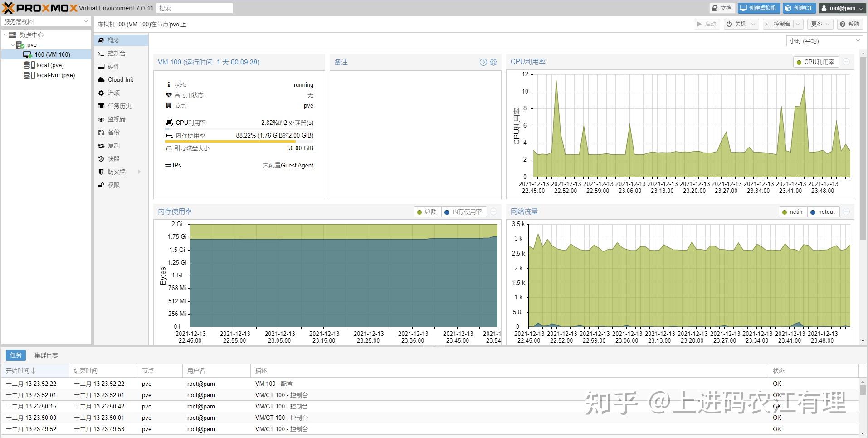
Task: Switch to the 集群日志 tab
Action: [x=46, y=355]
